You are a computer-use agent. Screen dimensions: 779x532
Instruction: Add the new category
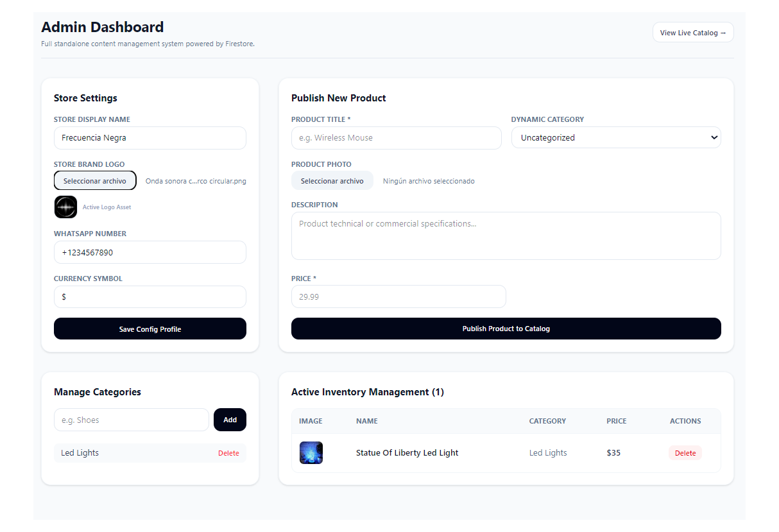click(230, 420)
